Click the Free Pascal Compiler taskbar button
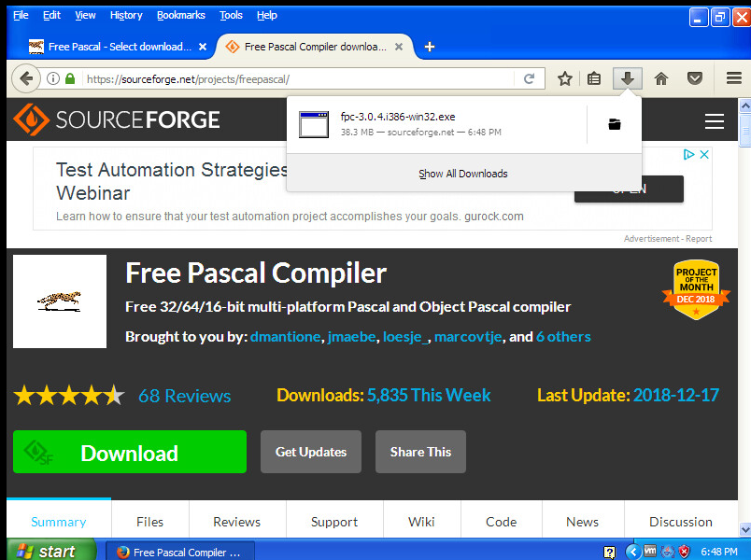Screen dimensions: 751x560 (x=179, y=553)
